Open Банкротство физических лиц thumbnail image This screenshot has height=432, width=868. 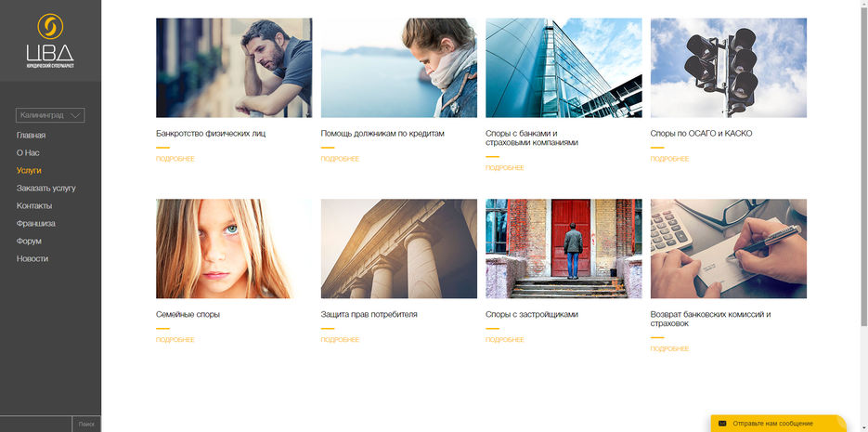(234, 68)
